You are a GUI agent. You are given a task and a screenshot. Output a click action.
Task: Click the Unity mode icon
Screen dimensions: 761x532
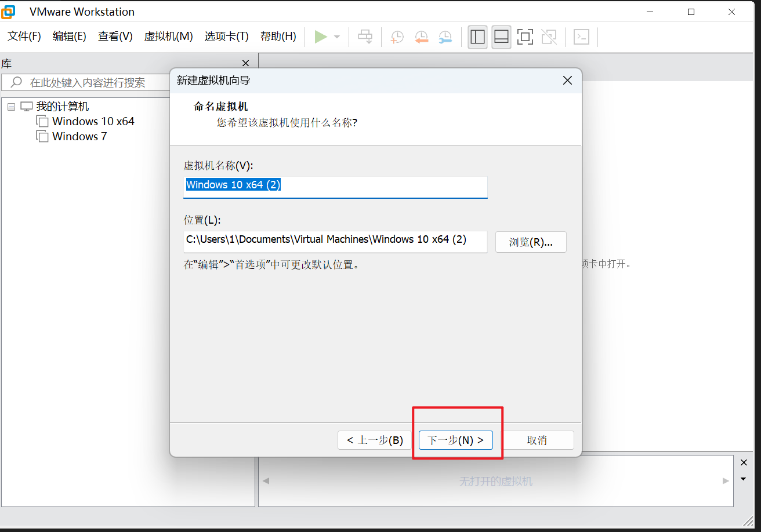[x=549, y=37]
